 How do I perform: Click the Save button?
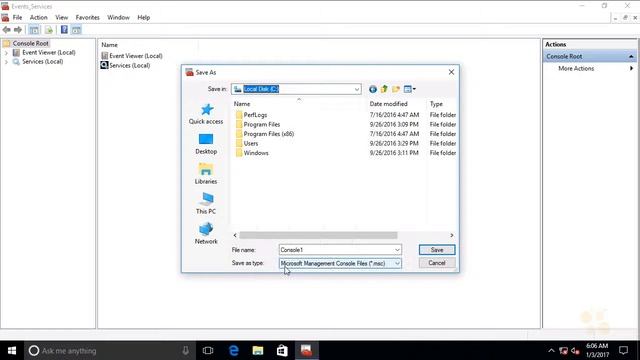tap(437, 250)
